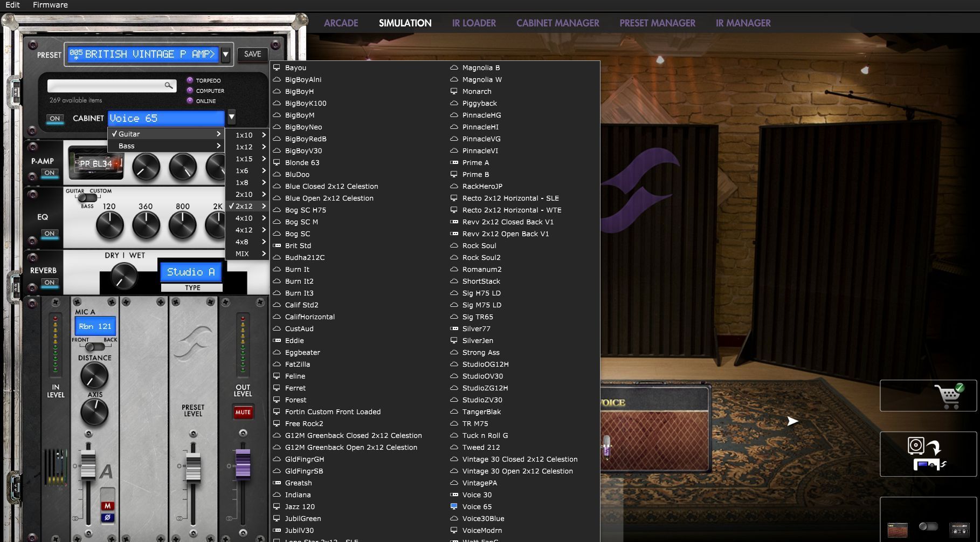This screenshot has width=980, height=542.
Task: Click the load cabinet to Torpedo icon
Action: pyautogui.click(x=927, y=454)
